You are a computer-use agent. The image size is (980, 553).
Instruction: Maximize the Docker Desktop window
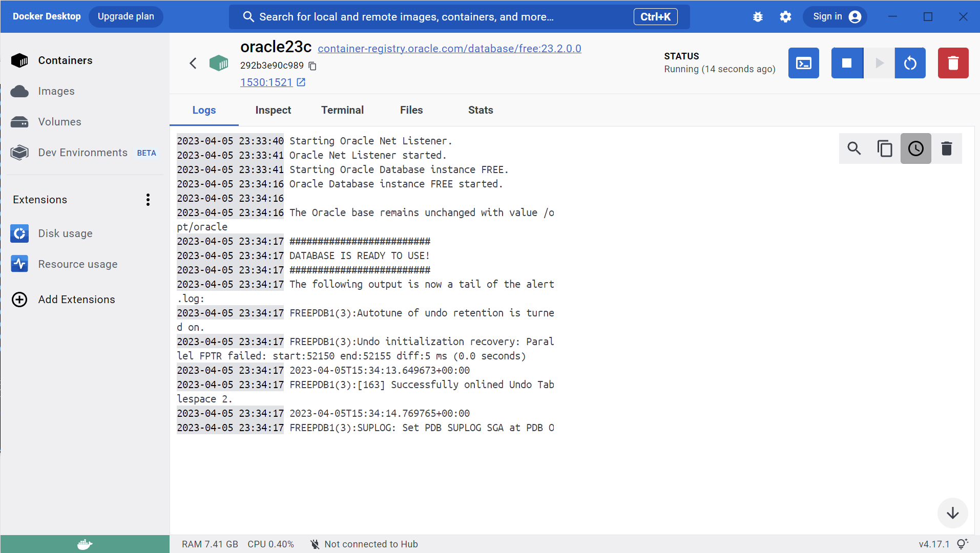(928, 17)
